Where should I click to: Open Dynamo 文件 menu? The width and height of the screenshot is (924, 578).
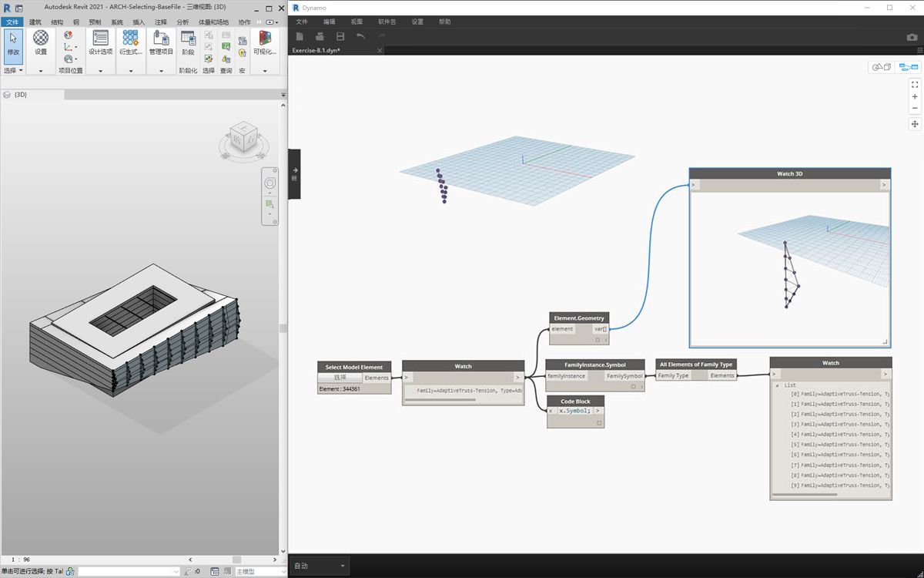point(302,22)
